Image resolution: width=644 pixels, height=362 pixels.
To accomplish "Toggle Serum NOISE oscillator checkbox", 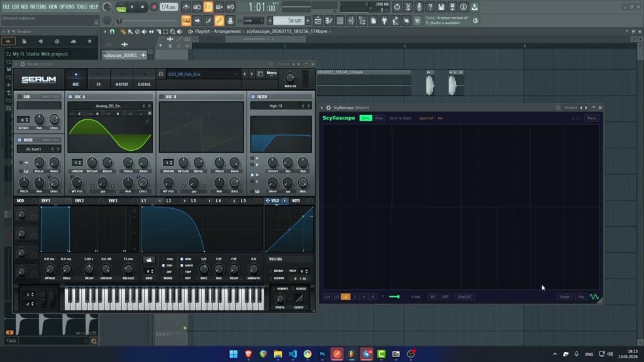I will (19, 140).
